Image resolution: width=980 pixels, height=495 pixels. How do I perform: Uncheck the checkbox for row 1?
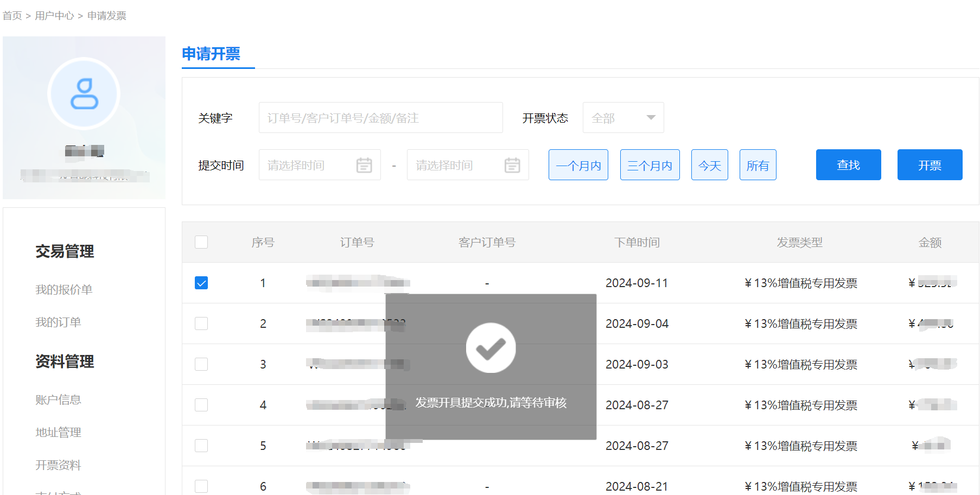coord(201,283)
